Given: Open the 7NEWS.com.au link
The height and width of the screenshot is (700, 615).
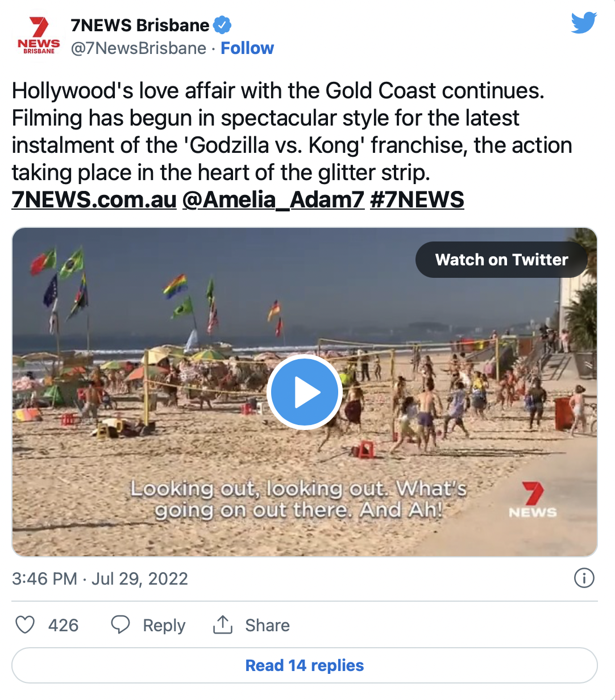Looking at the screenshot, I should tap(94, 200).
